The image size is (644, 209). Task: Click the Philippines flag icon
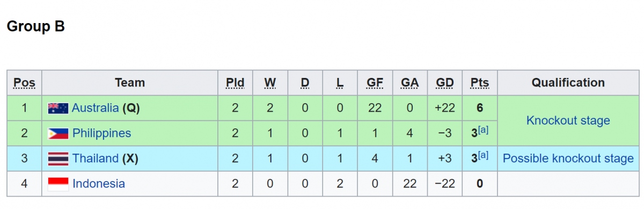[x=58, y=133]
